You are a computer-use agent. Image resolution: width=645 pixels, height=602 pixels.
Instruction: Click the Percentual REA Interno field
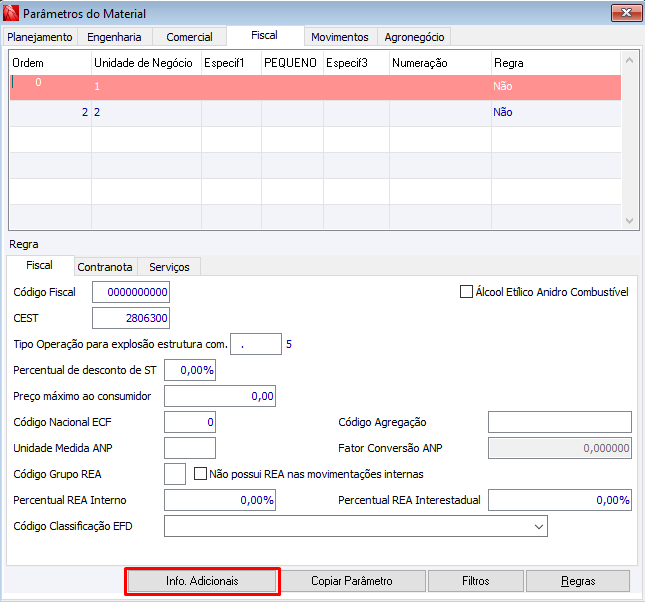pyautogui.click(x=220, y=500)
